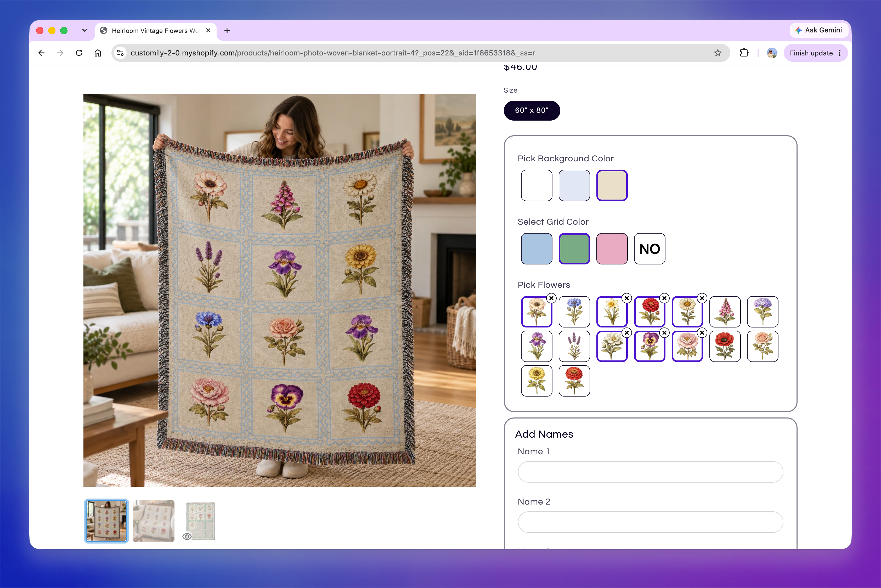Open the Chrome profile avatar
The width and height of the screenshot is (881, 588).
click(772, 53)
